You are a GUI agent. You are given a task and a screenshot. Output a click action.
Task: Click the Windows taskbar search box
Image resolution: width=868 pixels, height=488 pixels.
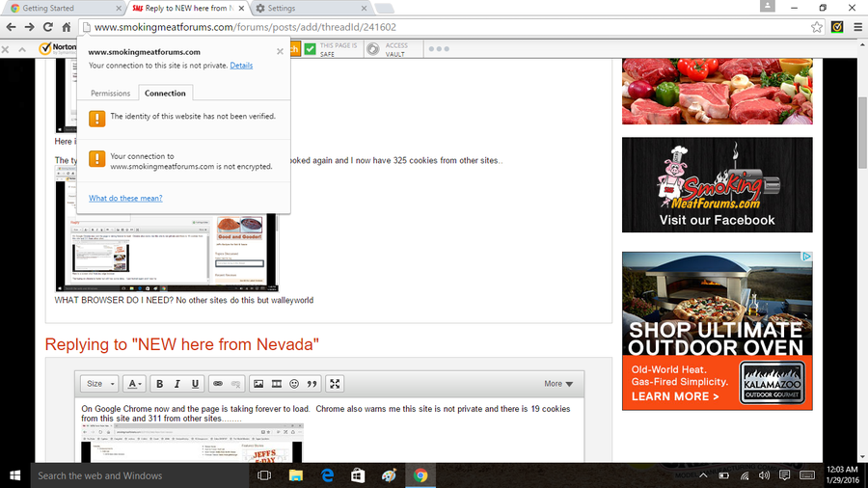135,475
